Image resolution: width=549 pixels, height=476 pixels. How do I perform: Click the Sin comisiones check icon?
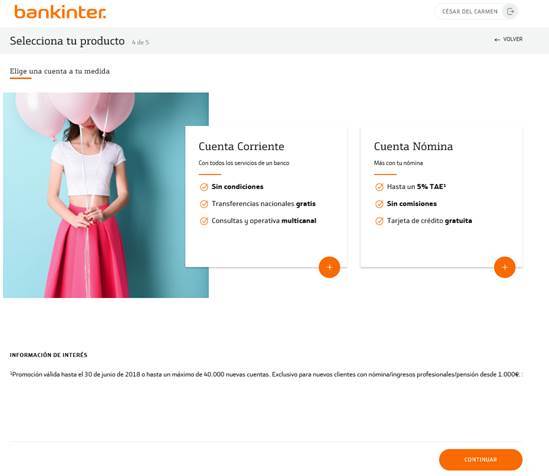pos(379,204)
